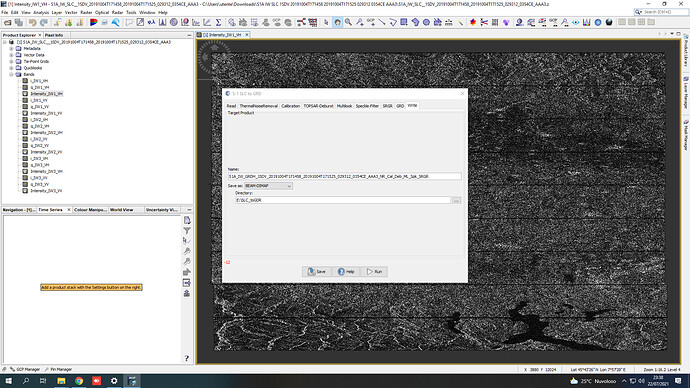Switch to TOPSAR-Deburst tab
Screen dimensions: 690x388
tap(319, 106)
